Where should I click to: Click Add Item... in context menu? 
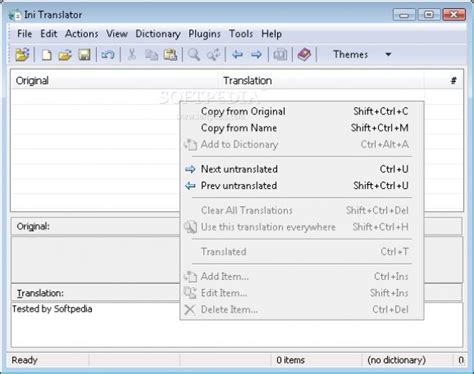(302, 276)
